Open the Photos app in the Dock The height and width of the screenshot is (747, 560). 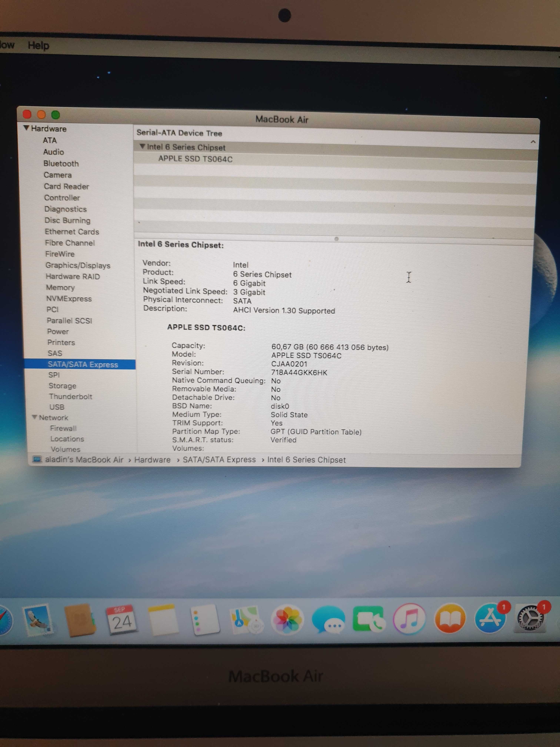287,620
